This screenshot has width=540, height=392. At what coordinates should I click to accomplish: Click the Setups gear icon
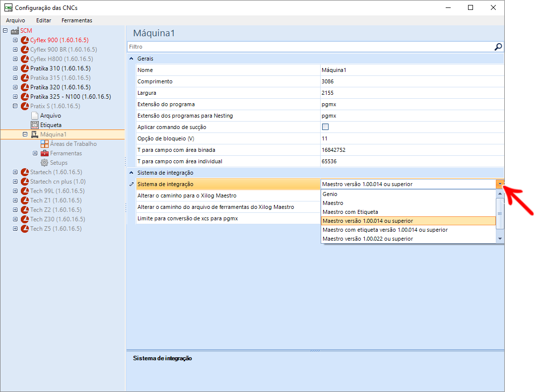(x=45, y=163)
